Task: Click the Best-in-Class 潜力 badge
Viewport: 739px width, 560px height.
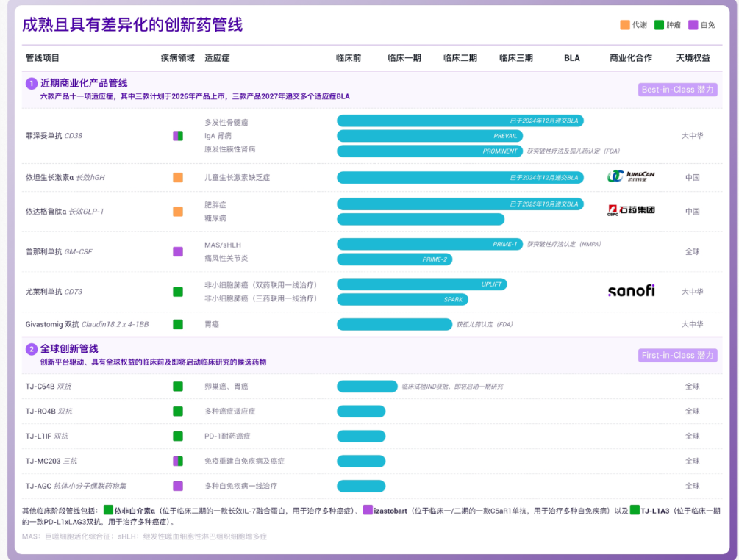Action: tap(676, 90)
